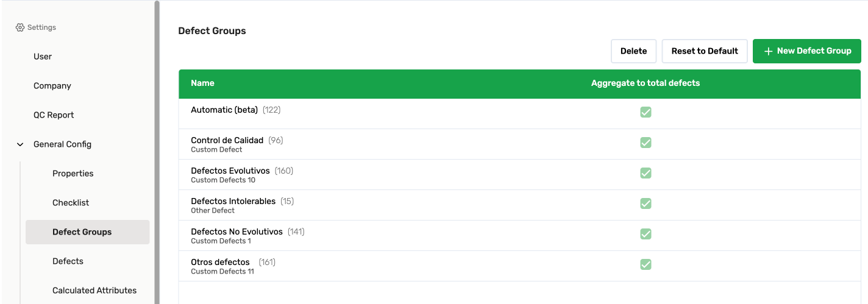Open the User settings page

(x=43, y=57)
